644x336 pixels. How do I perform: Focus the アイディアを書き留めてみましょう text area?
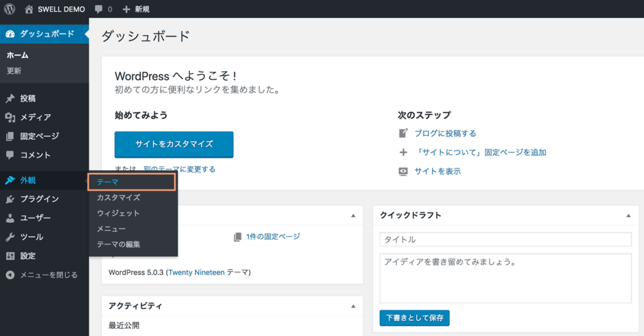(x=506, y=278)
